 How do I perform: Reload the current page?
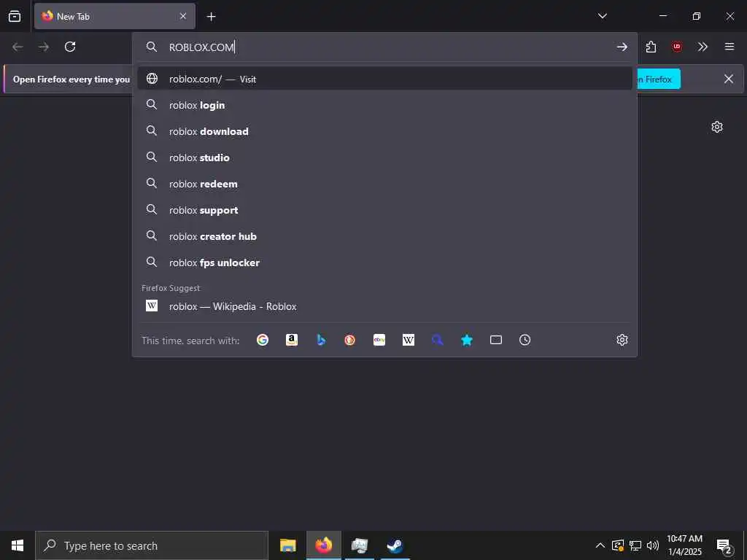click(70, 47)
